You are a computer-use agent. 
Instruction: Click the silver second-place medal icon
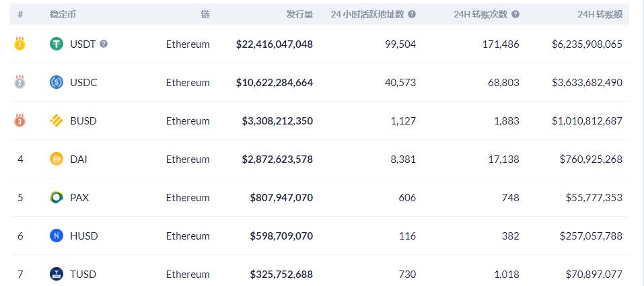(20, 82)
